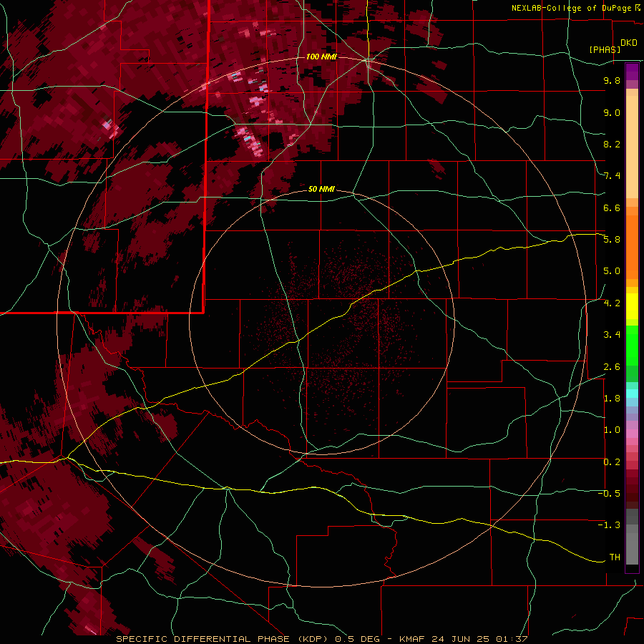Screen dimensions: 644x644
Task: Pick the gray segment at color bar bottom
Action: click(x=632, y=548)
